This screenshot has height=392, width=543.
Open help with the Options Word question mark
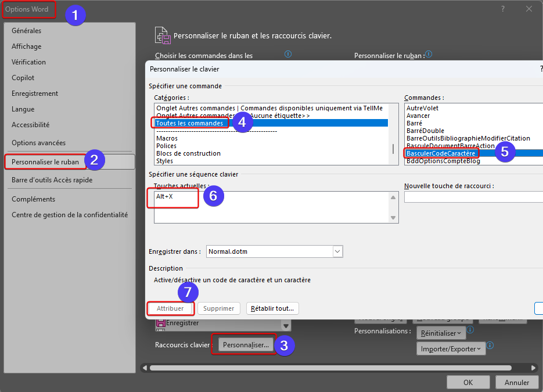pyautogui.click(x=503, y=9)
